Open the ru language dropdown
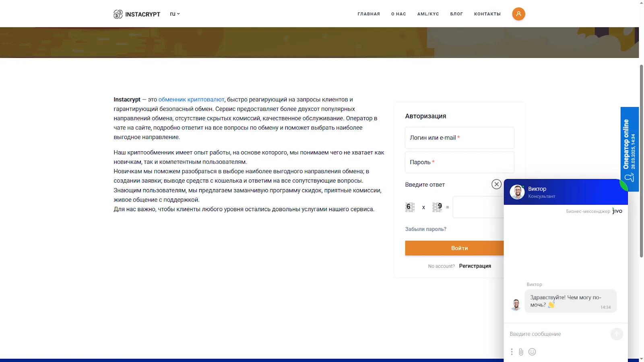The image size is (644, 362). [x=175, y=14]
